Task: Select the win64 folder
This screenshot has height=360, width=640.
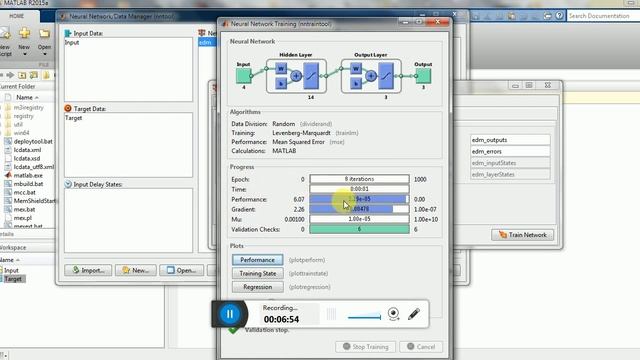Action: pyautogui.click(x=21, y=133)
